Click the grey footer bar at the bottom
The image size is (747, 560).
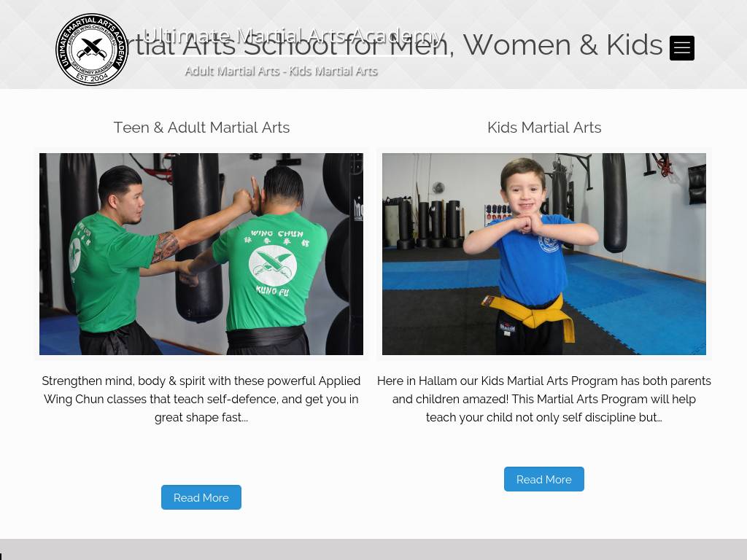coord(373,550)
